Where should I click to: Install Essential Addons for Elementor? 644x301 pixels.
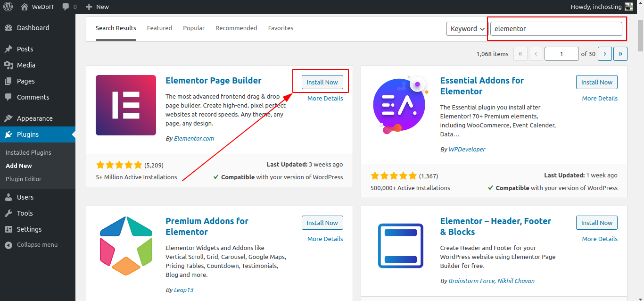click(x=597, y=82)
